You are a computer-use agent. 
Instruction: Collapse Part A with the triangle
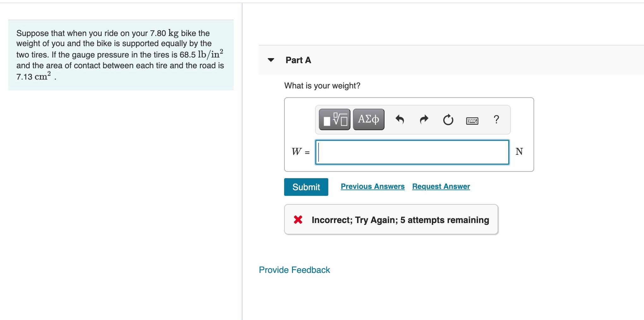pyautogui.click(x=271, y=60)
